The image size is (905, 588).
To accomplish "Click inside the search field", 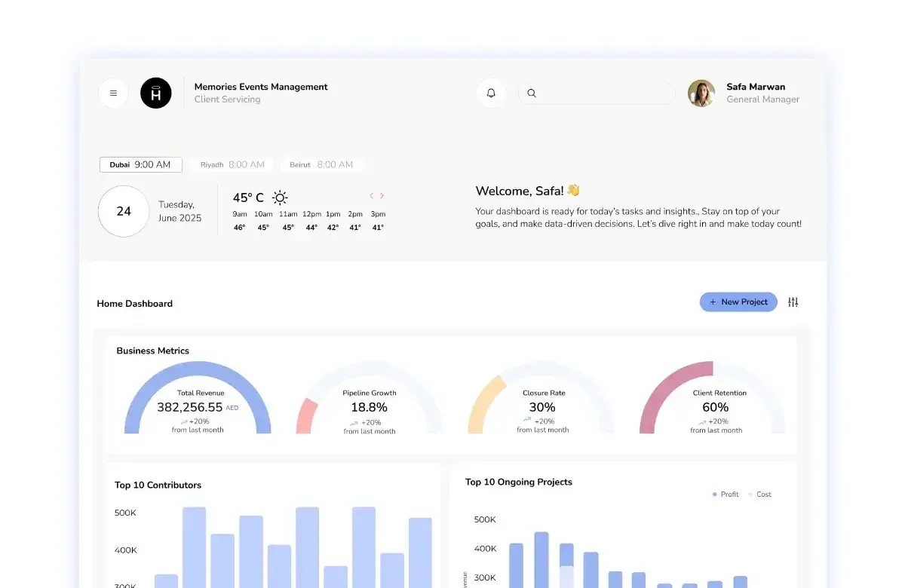I will (x=597, y=93).
